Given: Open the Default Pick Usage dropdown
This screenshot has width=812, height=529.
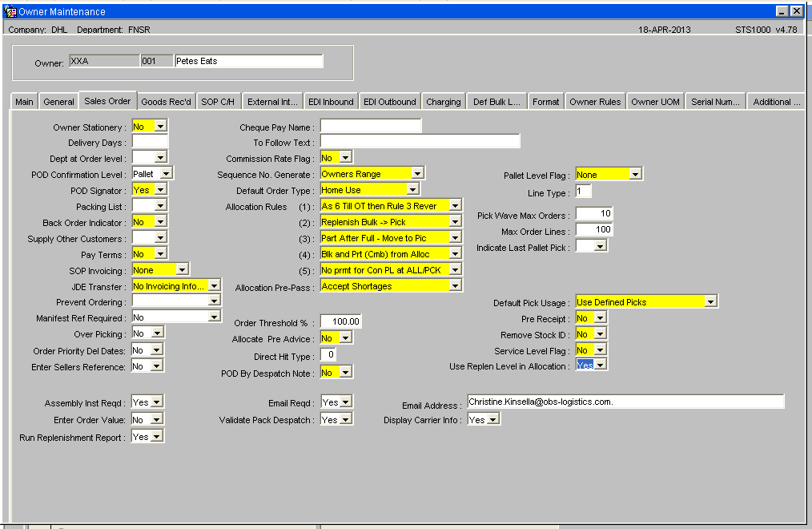Looking at the screenshot, I should click(710, 301).
